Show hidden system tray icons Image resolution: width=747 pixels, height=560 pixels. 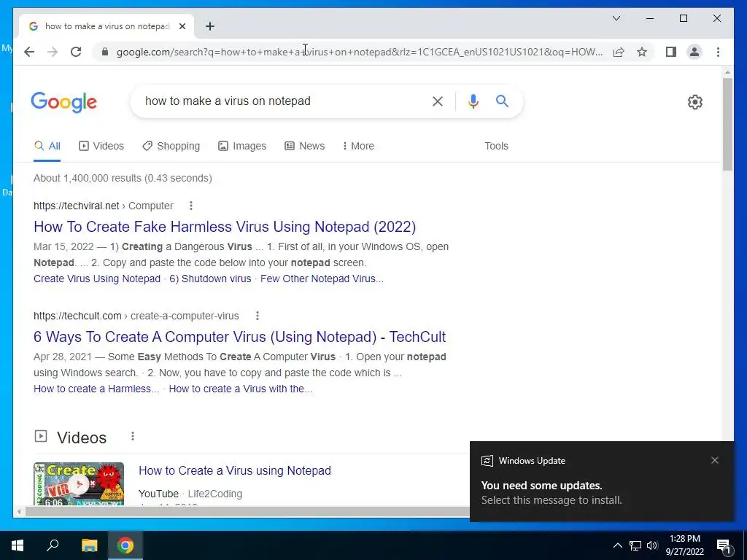point(617,545)
